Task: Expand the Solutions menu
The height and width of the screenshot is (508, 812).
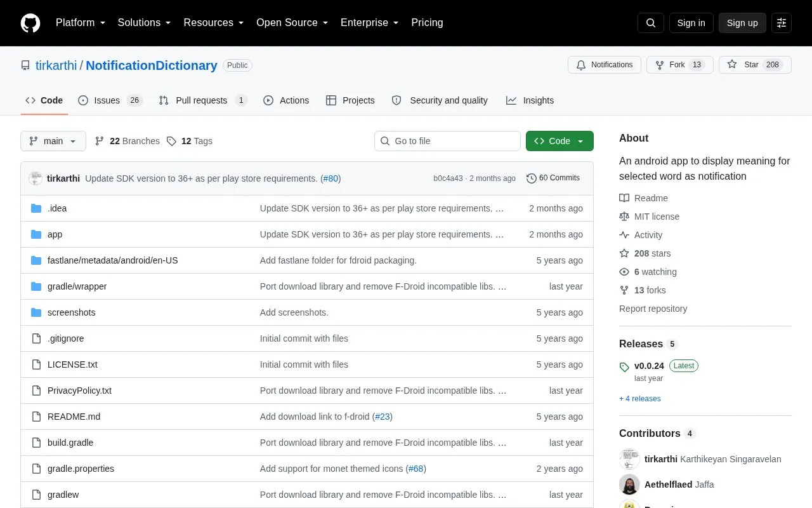Action: pos(145,23)
